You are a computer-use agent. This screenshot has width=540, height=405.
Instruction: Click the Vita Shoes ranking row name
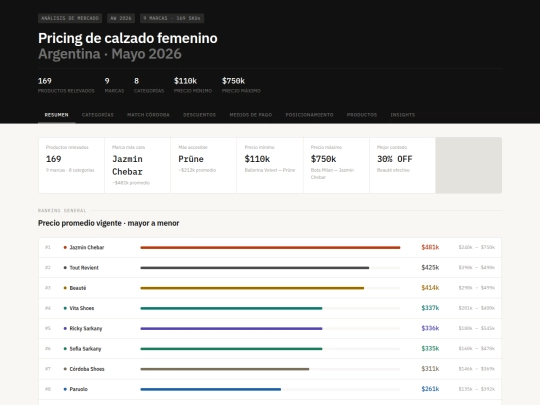[x=82, y=308]
